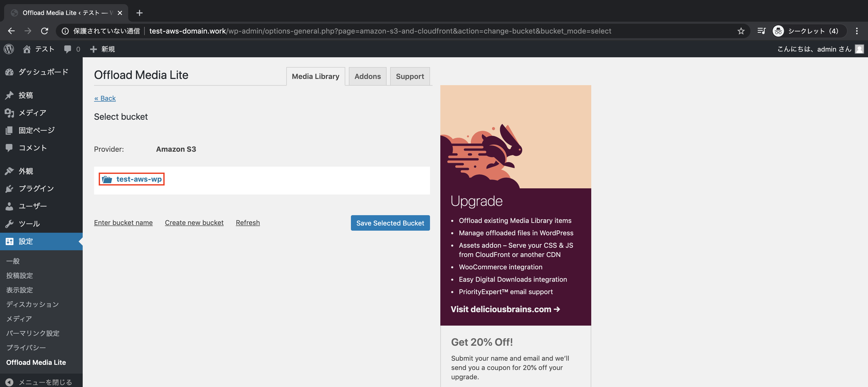
Task: Click the admin user avatar in the top bar
Action: click(x=859, y=49)
